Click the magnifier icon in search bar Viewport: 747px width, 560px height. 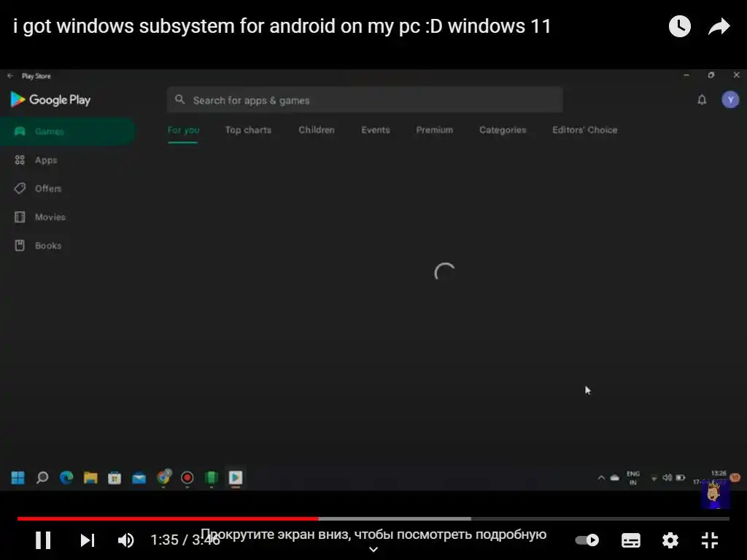pos(179,99)
